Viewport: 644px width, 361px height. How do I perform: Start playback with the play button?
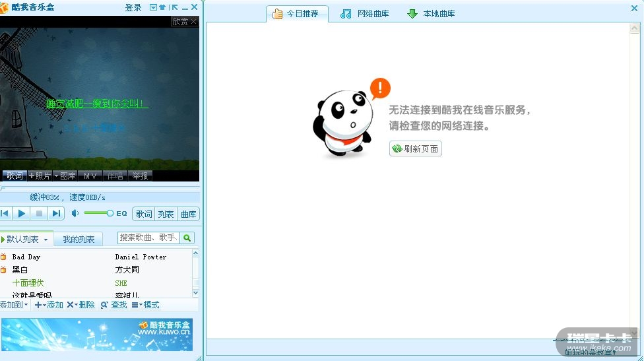21,213
